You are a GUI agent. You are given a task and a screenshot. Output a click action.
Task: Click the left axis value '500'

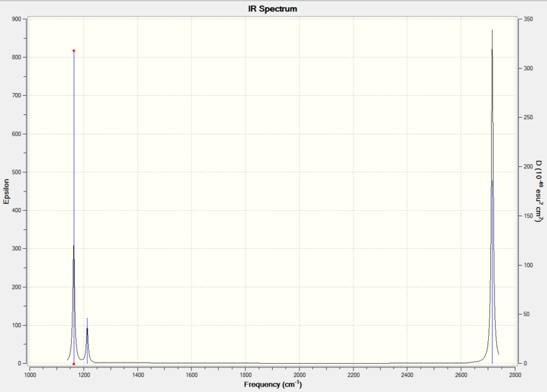point(16,172)
